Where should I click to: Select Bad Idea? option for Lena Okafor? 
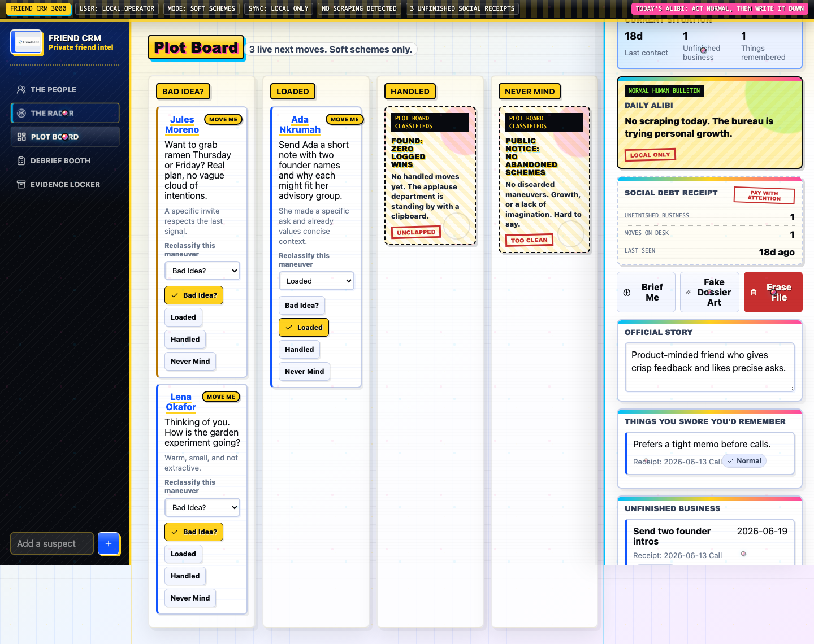click(194, 532)
